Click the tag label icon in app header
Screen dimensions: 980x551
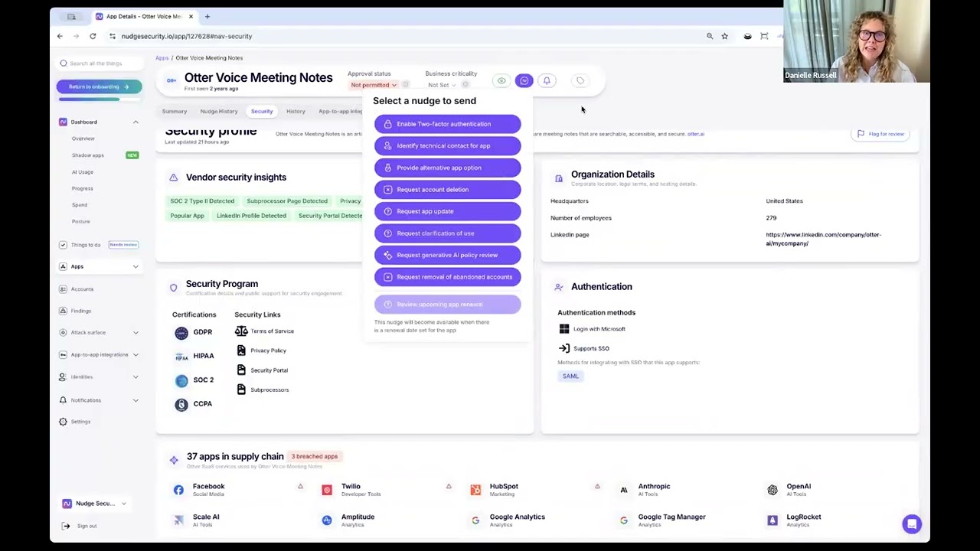580,80
